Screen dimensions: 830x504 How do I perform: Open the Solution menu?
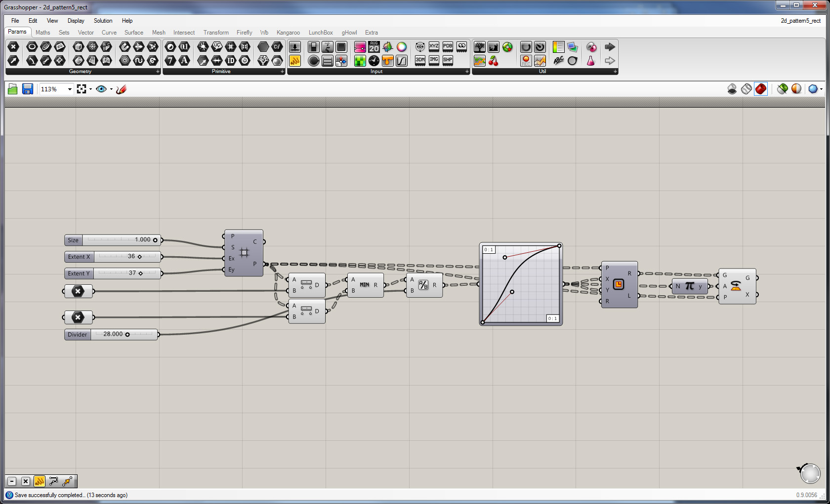click(x=103, y=21)
